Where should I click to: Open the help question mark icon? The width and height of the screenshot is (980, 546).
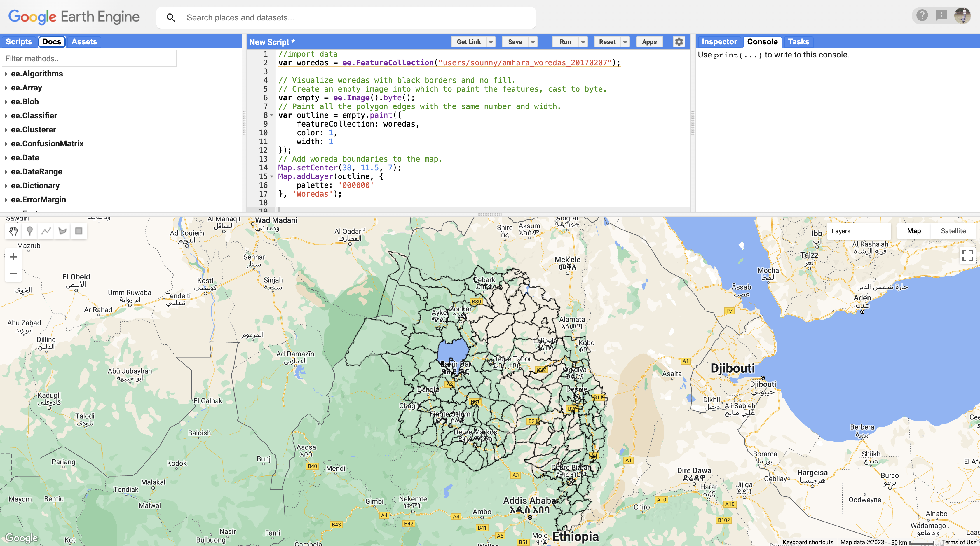922,15
